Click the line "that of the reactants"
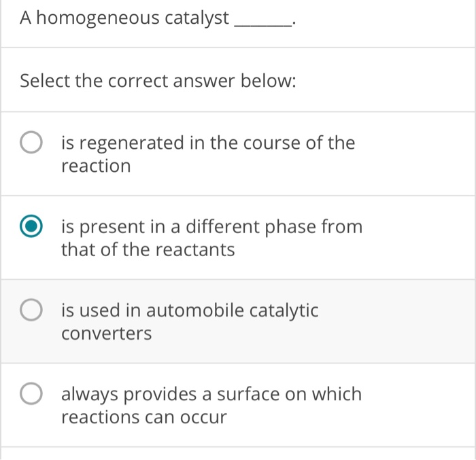The width and height of the screenshot is (476, 460). (x=148, y=250)
